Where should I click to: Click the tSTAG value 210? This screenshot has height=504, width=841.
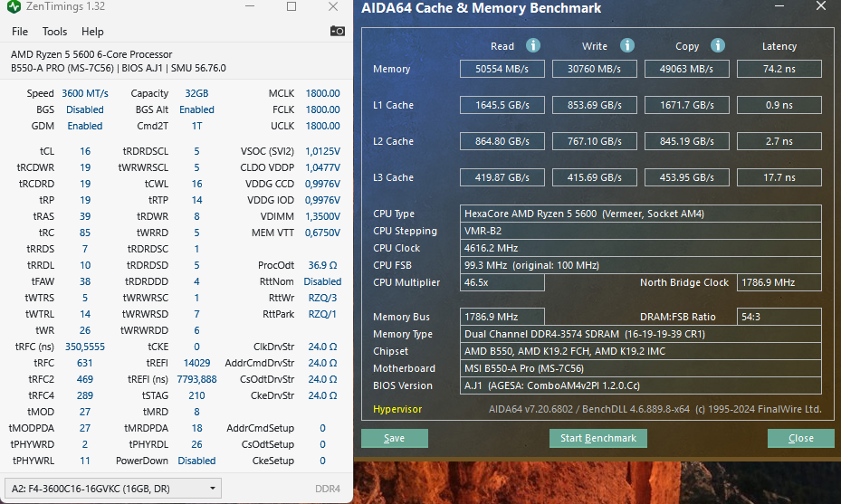pyautogui.click(x=196, y=395)
